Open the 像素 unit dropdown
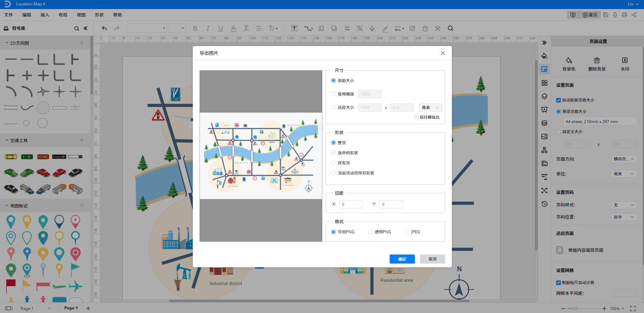The height and width of the screenshot is (313, 644). point(430,108)
